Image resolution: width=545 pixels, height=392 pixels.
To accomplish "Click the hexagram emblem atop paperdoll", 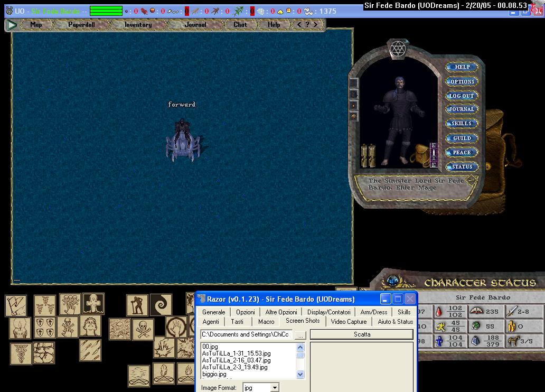I will pyautogui.click(x=398, y=49).
